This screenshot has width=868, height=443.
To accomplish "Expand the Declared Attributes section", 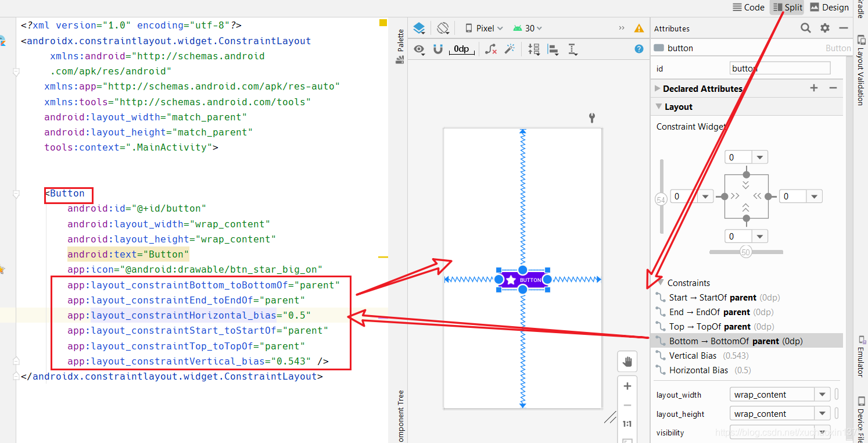I will (658, 88).
